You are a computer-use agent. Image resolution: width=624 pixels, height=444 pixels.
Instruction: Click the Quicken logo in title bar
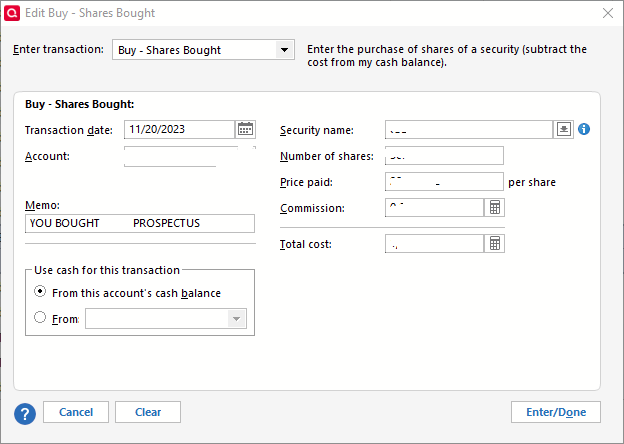(12, 13)
